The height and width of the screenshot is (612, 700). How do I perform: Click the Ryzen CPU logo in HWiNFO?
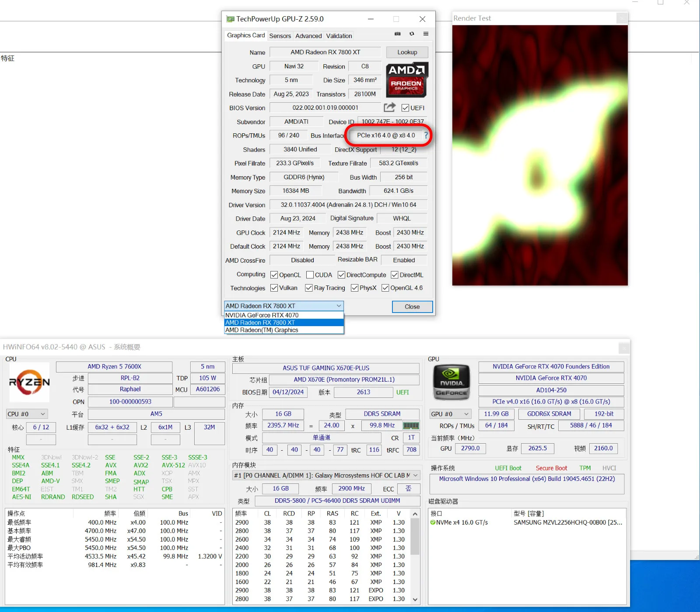tap(29, 382)
